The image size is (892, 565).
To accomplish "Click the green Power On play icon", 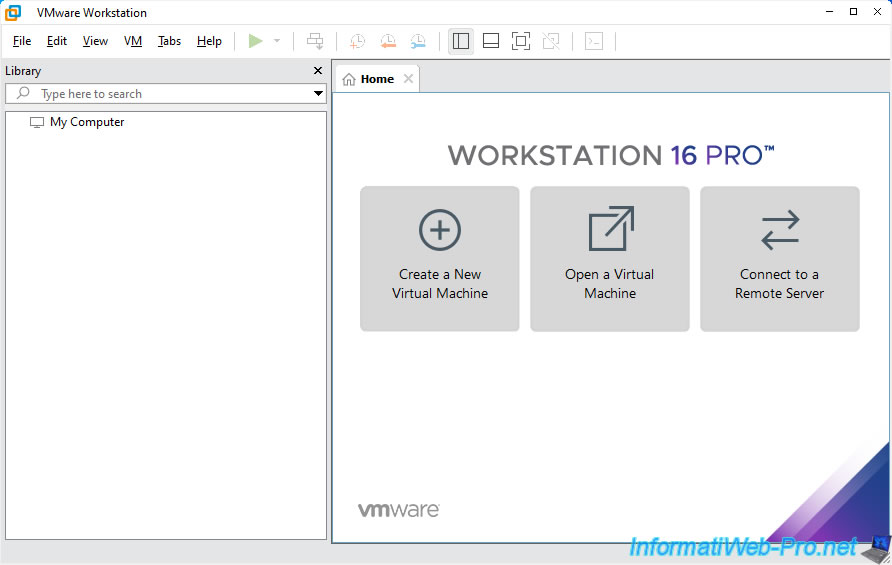I will coord(255,41).
